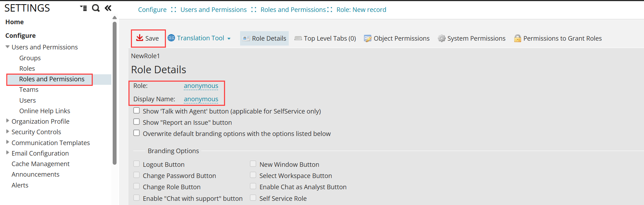
Task: Switch to the Top Level Tabs (0) tab
Action: point(325,39)
